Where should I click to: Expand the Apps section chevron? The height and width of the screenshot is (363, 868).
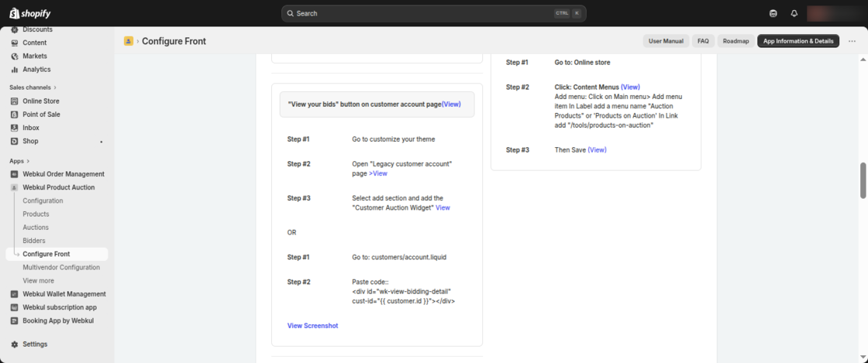(28, 161)
